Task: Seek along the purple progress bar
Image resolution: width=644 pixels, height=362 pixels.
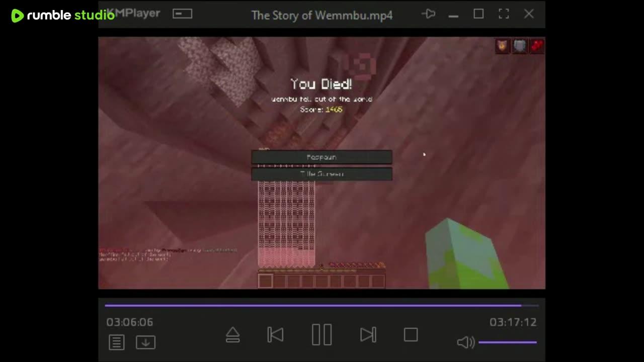Action: (x=321, y=305)
